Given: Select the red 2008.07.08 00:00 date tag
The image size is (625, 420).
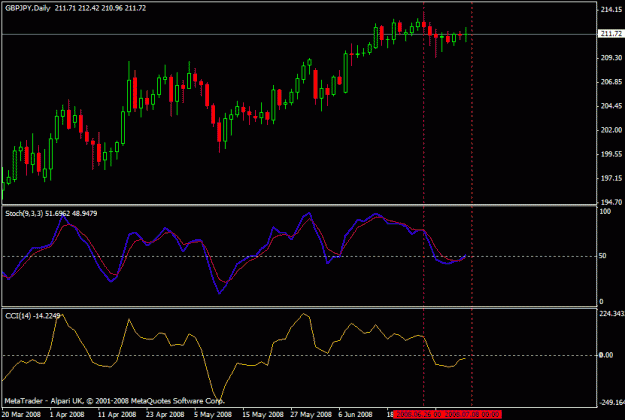Looking at the screenshot, I should (471, 414).
